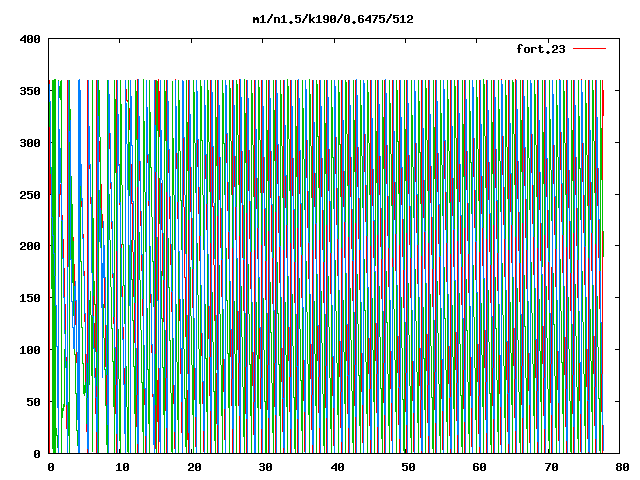Click x-axis label 40
This screenshot has height=480, width=640.
pos(337,467)
